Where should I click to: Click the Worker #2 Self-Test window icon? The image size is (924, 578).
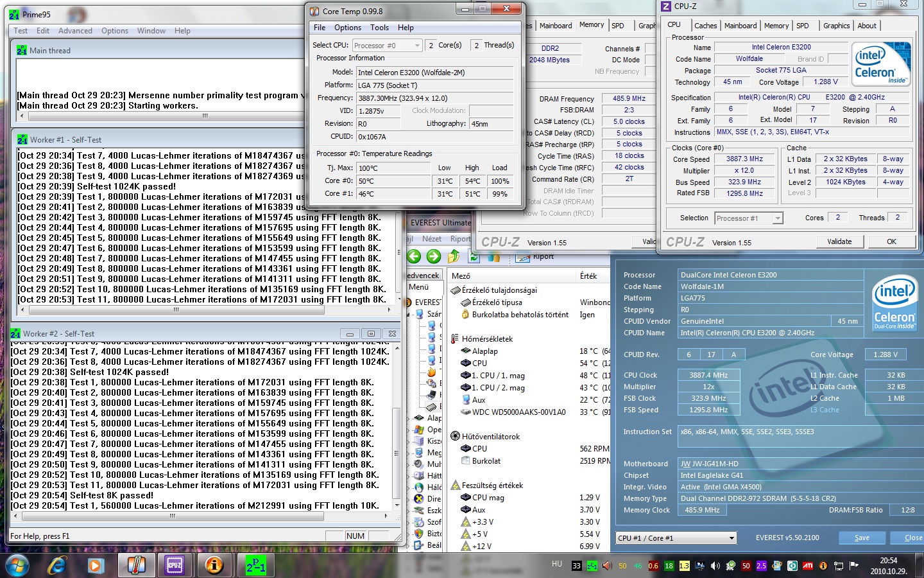(15, 333)
